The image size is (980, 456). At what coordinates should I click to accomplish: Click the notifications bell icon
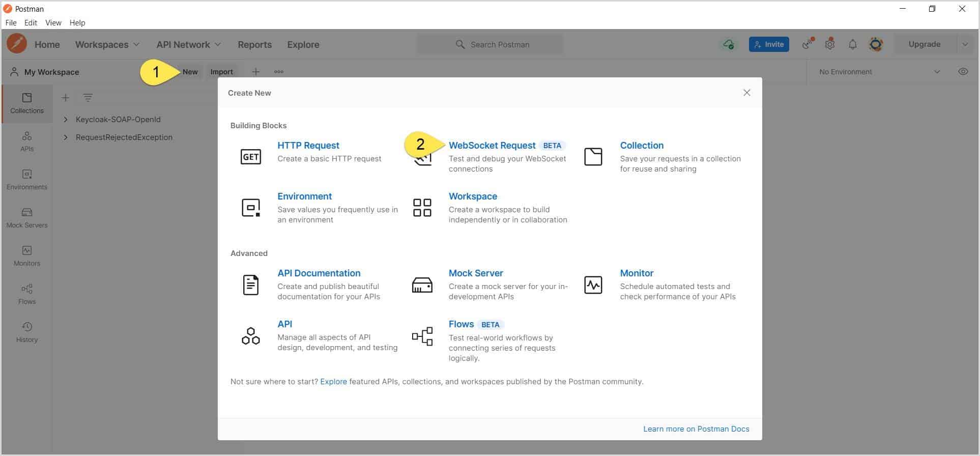tap(852, 44)
